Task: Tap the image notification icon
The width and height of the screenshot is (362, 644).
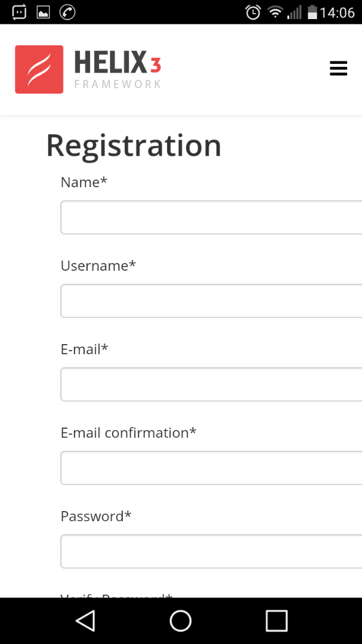Action: [43, 12]
